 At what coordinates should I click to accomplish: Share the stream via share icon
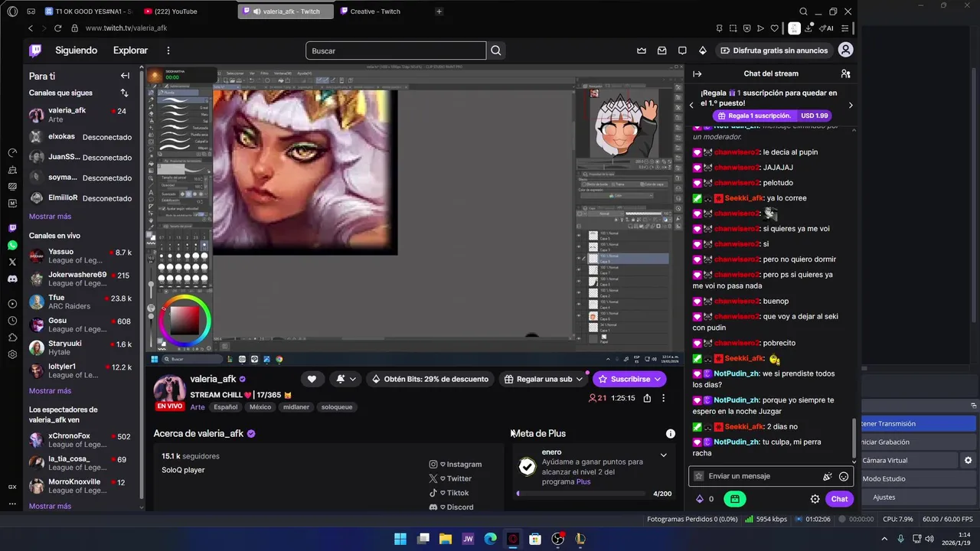[x=647, y=398]
